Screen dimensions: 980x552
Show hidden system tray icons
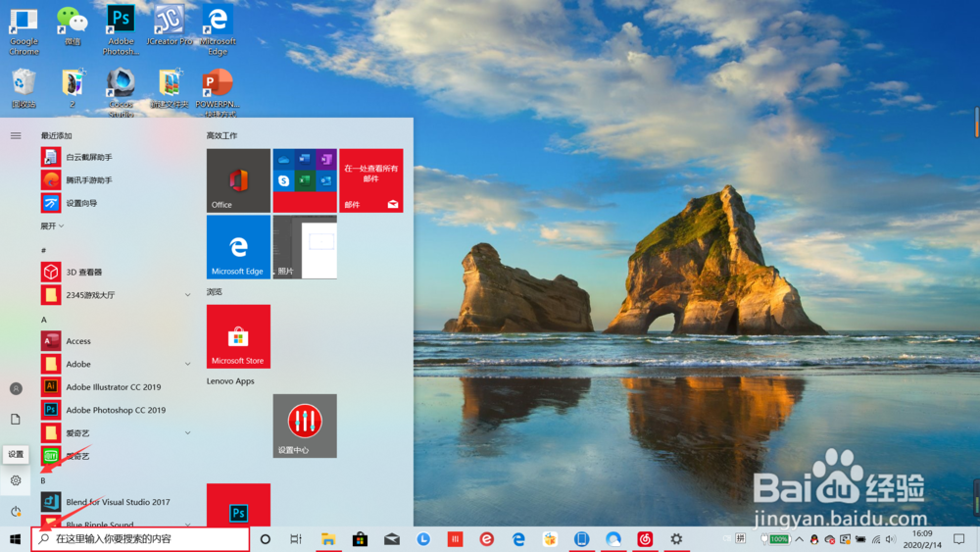[x=799, y=539]
